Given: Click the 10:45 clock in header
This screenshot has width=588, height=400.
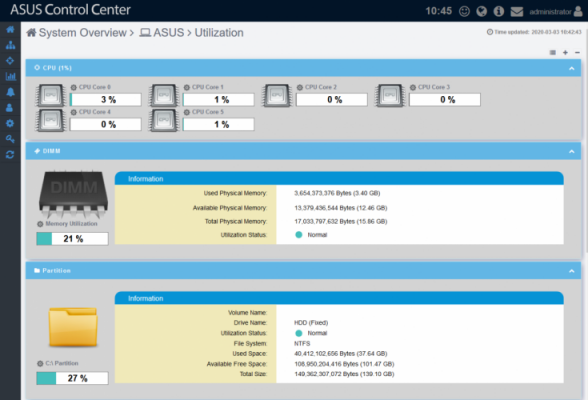Looking at the screenshot, I should (438, 11).
